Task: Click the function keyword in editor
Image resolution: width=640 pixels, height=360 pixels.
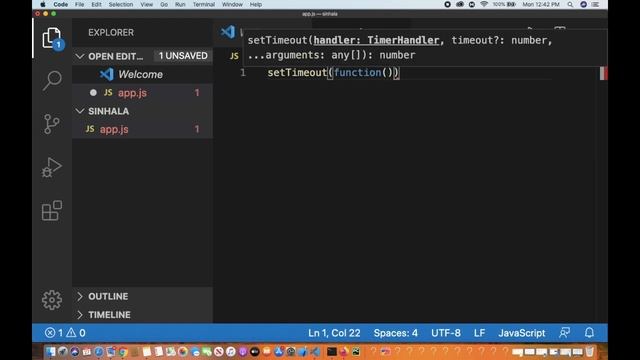Action: (x=358, y=73)
